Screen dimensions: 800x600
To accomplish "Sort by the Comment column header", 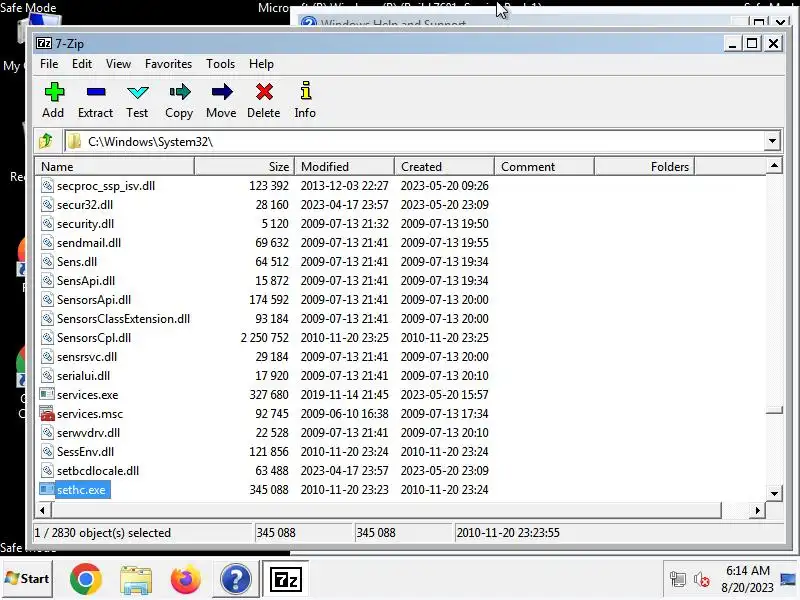I will 544,166.
